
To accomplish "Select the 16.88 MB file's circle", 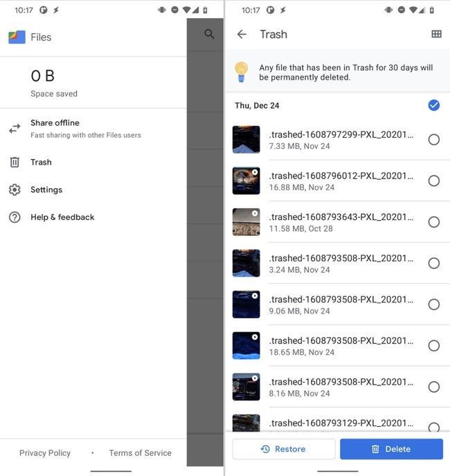I will (x=433, y=181).
